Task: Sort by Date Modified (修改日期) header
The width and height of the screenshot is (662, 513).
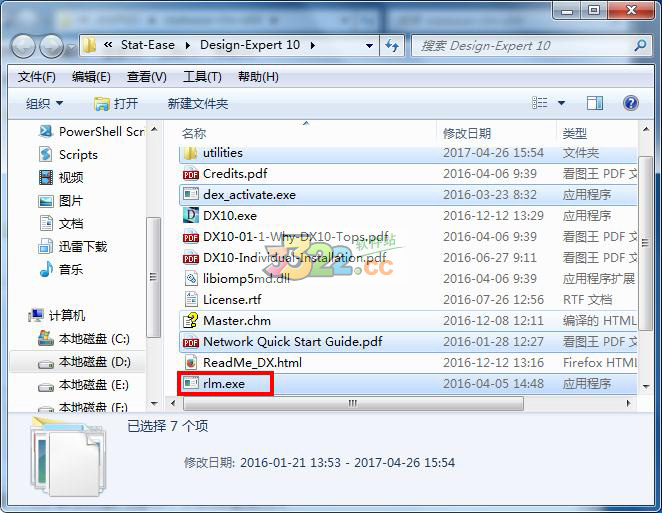Action: tap(496, 133)
